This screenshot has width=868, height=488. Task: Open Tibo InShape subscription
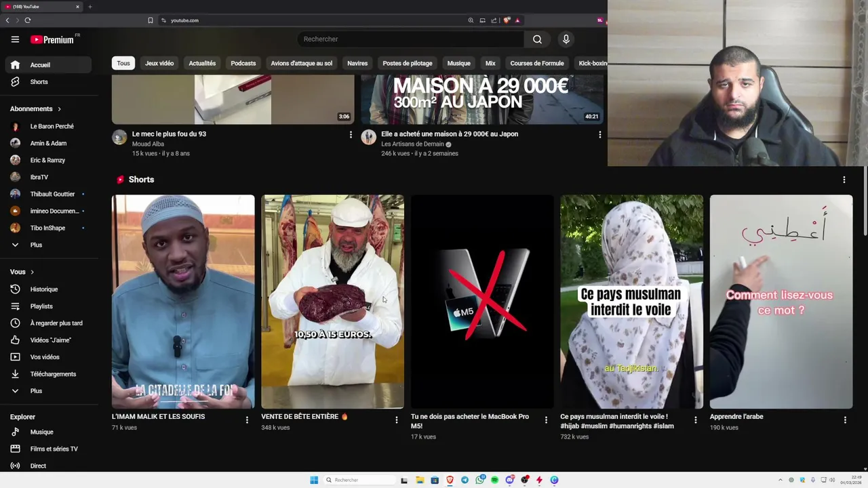[47, 228]
